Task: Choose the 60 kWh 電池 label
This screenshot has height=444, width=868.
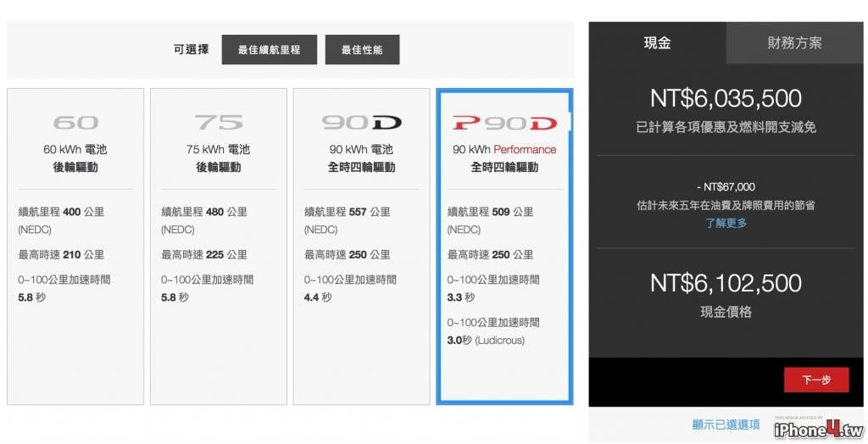Action: pyautogui.click(x=75, y=149)
